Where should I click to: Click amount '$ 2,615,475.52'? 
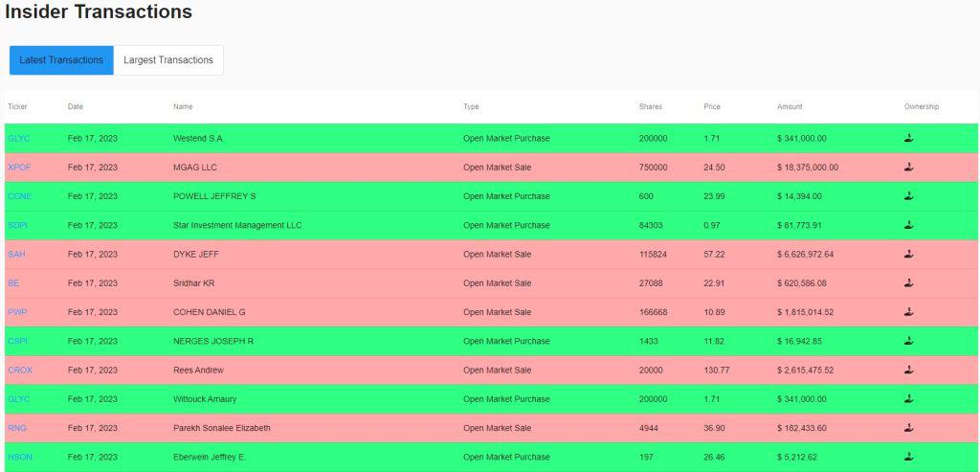click(x=805, y=371)
